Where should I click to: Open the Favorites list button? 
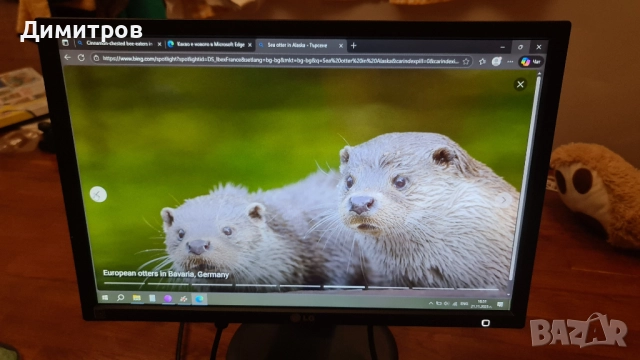coord(482,61)
